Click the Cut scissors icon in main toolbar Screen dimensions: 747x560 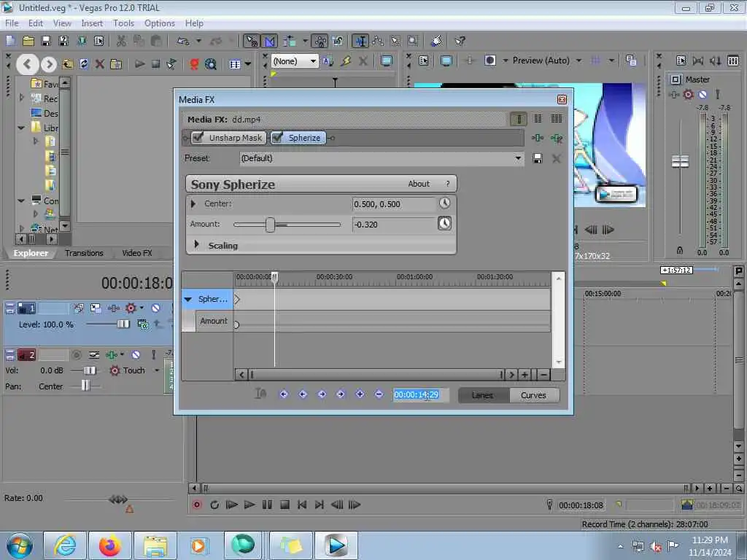122,41
